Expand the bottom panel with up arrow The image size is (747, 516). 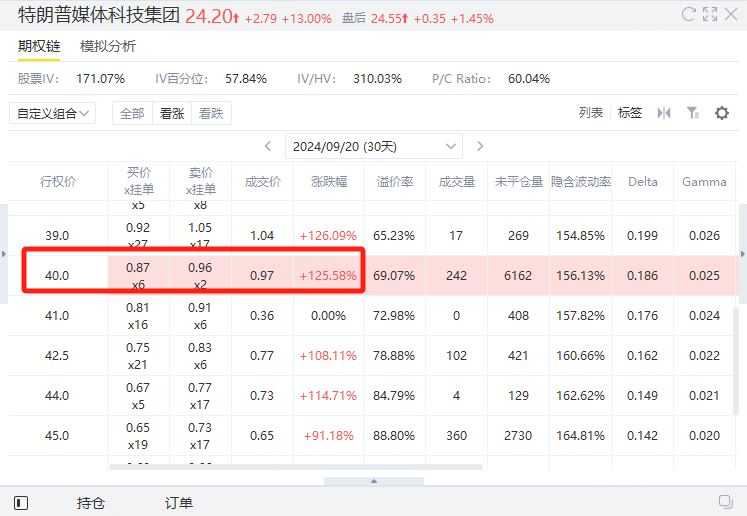374,481
